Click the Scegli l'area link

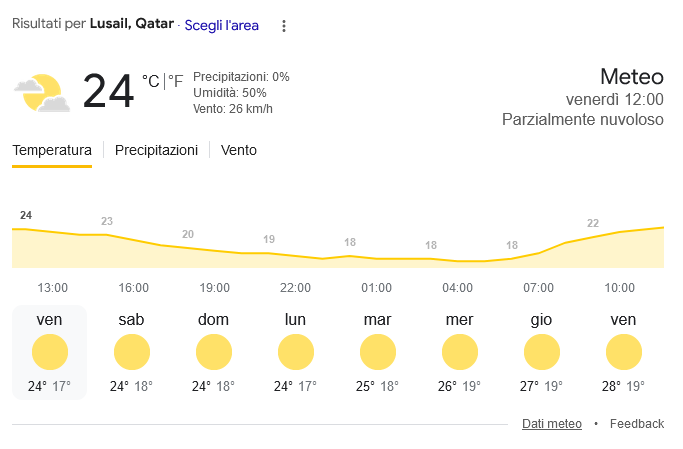(221, 26)
